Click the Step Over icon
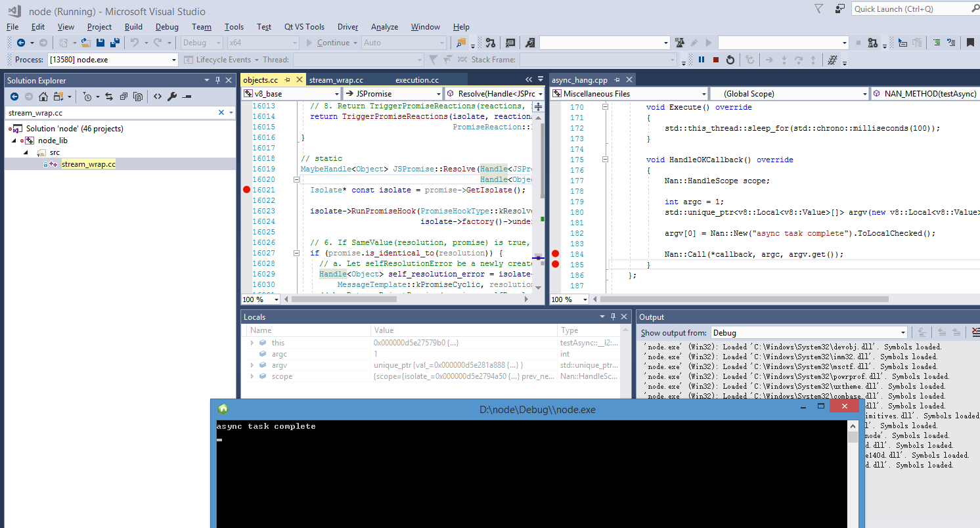This screenshot has width=980, height=528. 799,59
